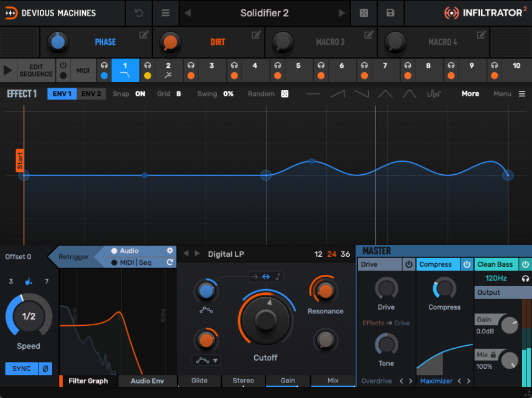The width and height of the screenshot is (532, 398).
Task: Switch to the ENV 2 tab
Action: (91, 94)
